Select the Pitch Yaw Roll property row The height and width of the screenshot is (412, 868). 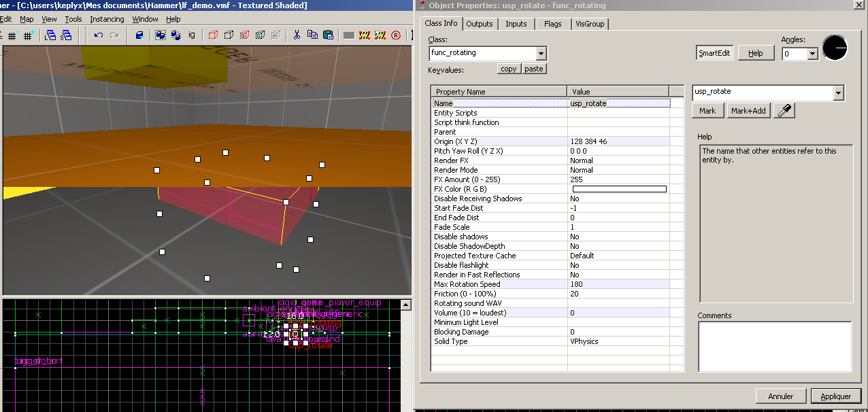tap(551, 151)
